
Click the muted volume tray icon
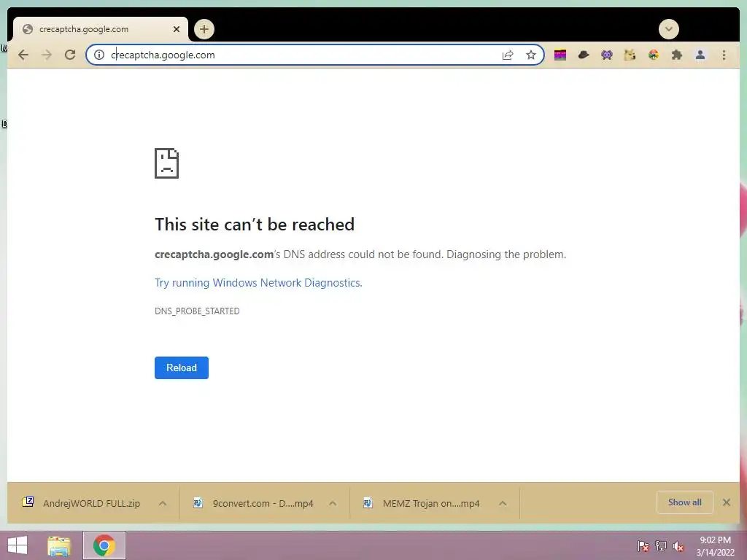click(x=678, y=546)
